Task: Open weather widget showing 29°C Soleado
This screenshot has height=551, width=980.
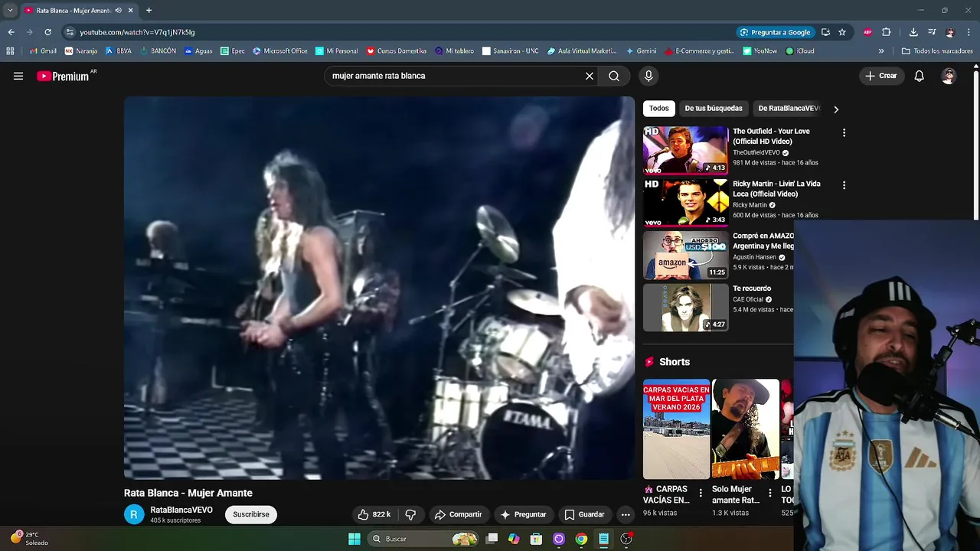Action: coord(29,539)
